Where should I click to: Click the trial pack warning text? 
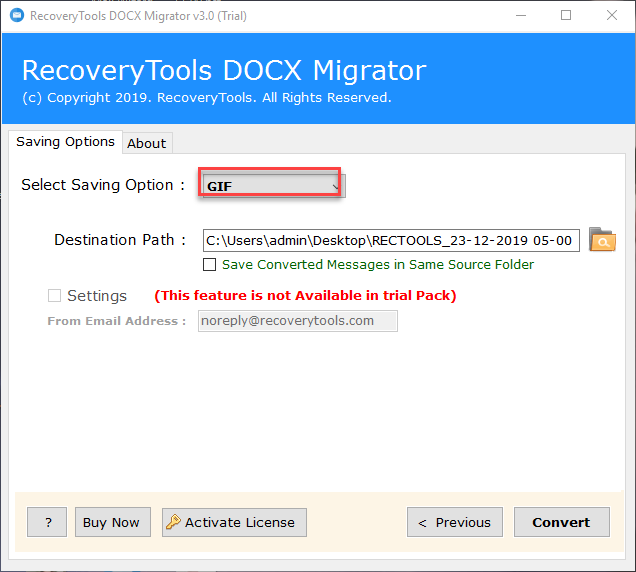pos(305,295)
